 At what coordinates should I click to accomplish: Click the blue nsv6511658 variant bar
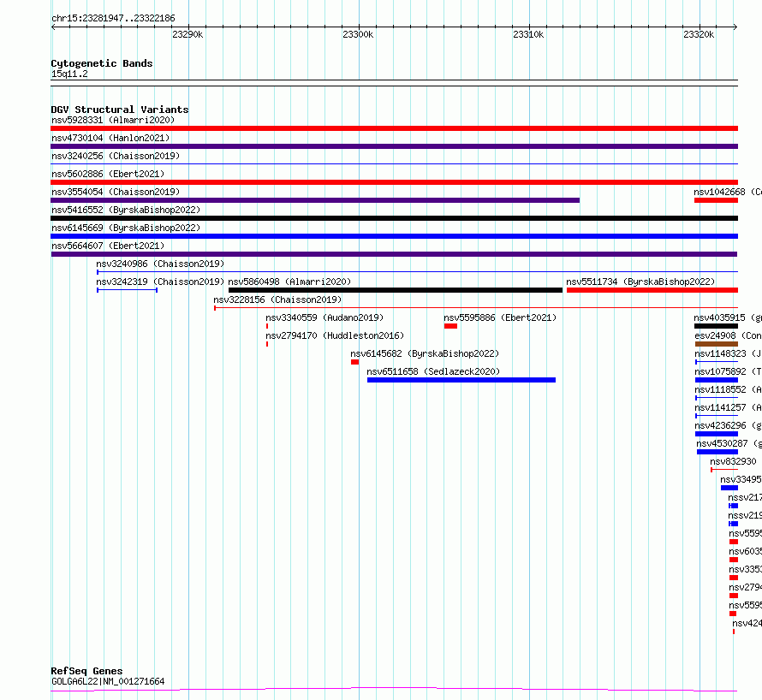(461, 380)
